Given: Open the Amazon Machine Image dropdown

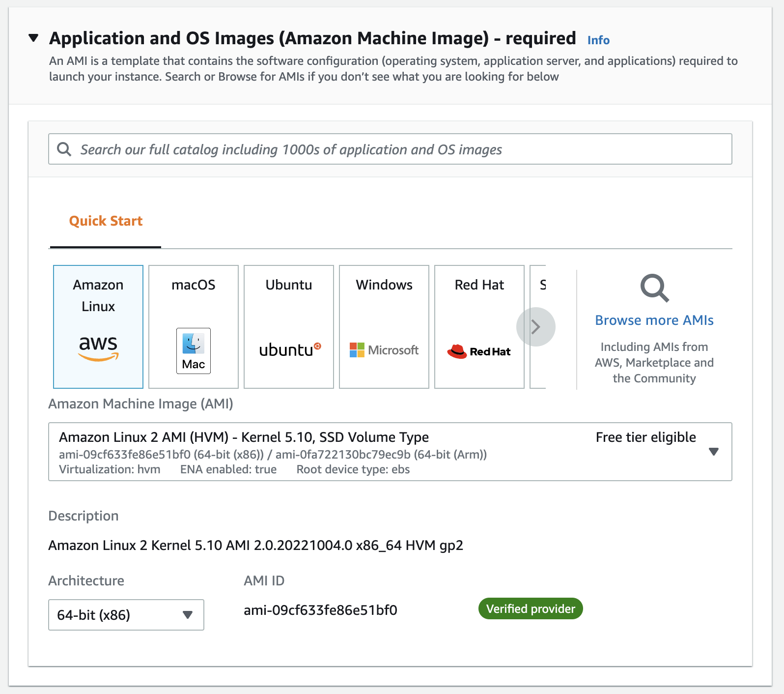Looking at the screenshot, I should (390, 452).
